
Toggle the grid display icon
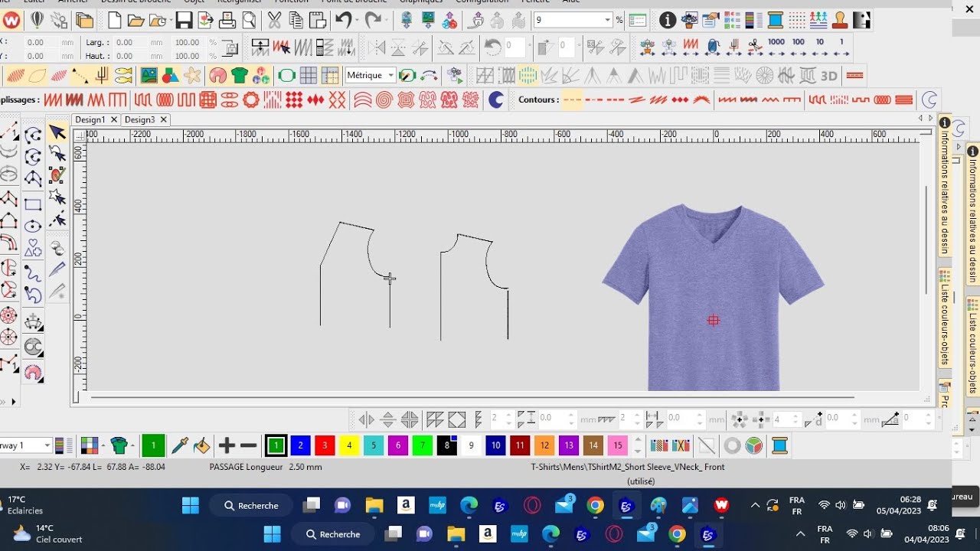(309, 76)
